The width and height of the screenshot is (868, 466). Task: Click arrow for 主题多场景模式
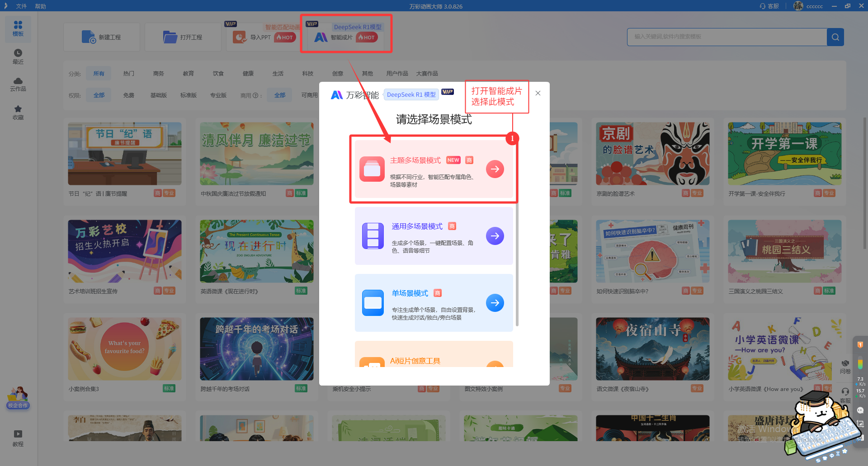[495, 169]
